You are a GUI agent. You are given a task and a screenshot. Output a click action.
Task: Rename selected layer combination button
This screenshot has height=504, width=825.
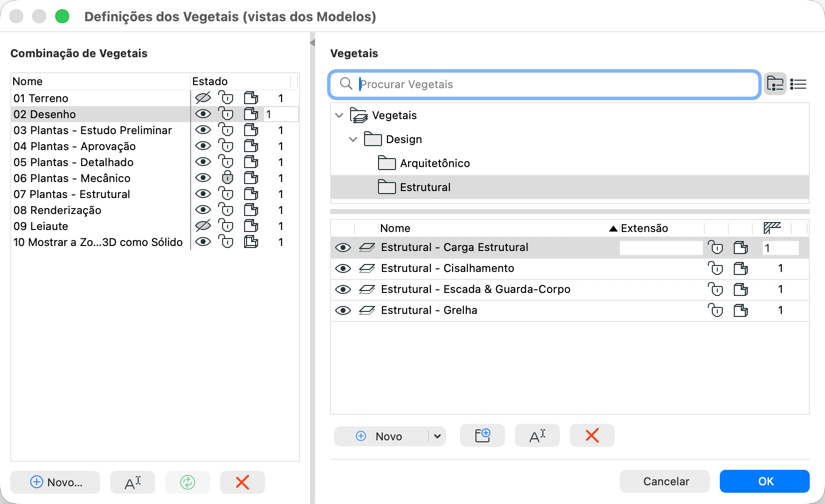tap(133, 482)
